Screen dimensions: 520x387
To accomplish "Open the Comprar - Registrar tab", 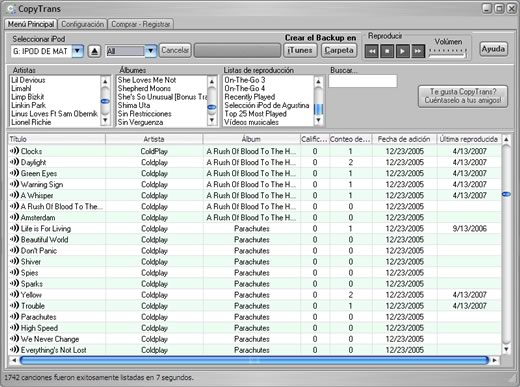I will pos(141,24).
